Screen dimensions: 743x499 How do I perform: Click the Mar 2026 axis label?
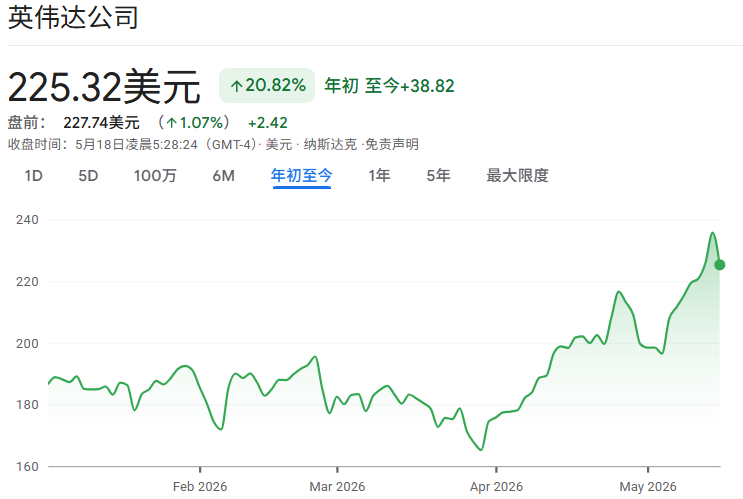click(x=337, y=487)
